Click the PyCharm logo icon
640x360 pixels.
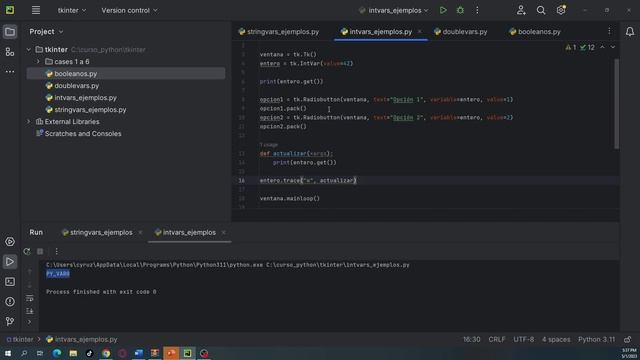pos(10,10)
